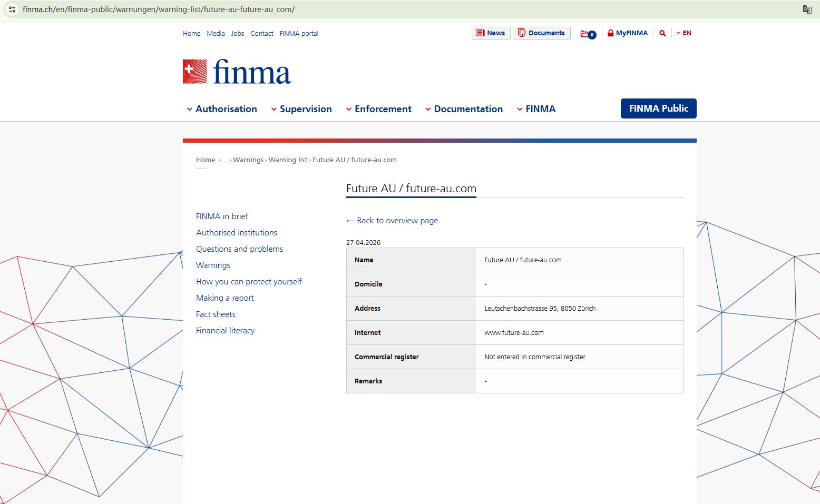The height and width of the screenshot is (504, 820).
Task: Open the News button
Action: point(491,33)
